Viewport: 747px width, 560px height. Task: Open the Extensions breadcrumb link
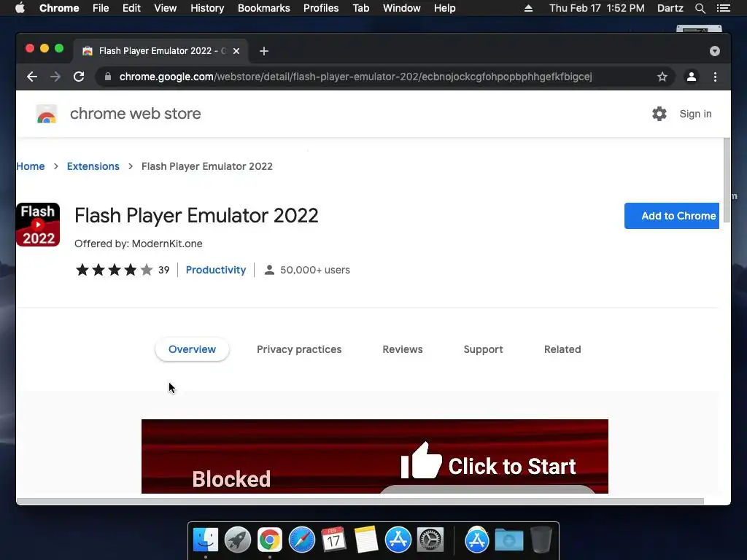point(93,166)
